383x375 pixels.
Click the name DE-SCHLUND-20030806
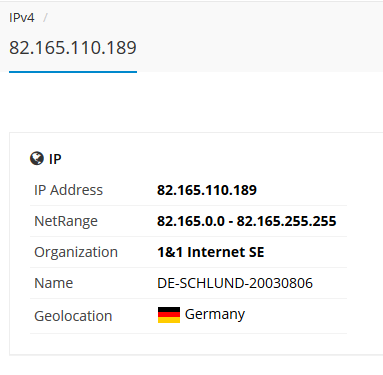click(x=235, y=283)
